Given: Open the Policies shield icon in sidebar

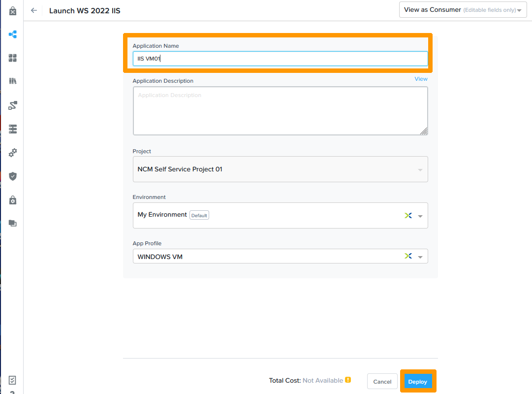Looking at the screenshot, I should pyautogui.click(x=13, y=176).
